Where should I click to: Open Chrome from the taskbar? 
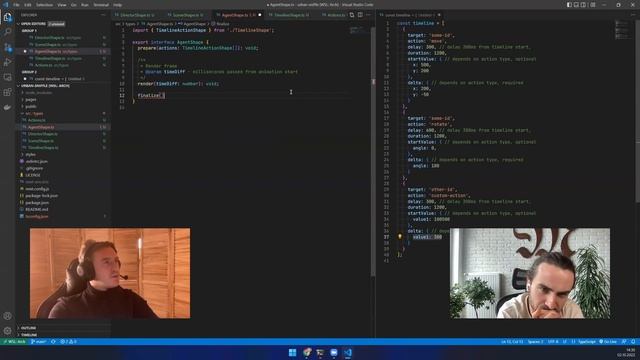(307, 353)
